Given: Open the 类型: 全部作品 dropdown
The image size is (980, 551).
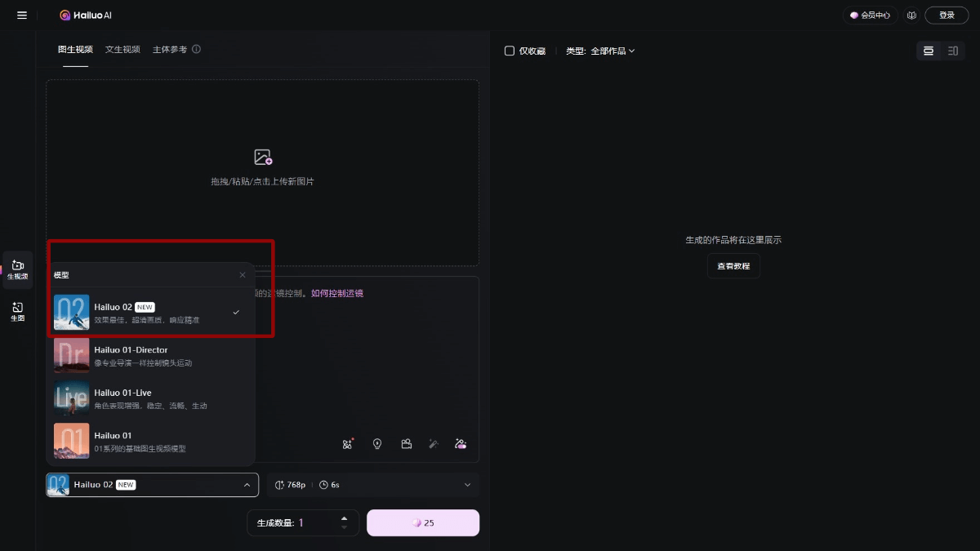Looking at the screenshot, I should 600,51.
